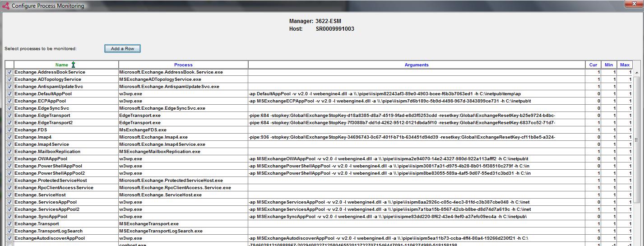
Task: Click the Min column header
Action: coord(609,65)
